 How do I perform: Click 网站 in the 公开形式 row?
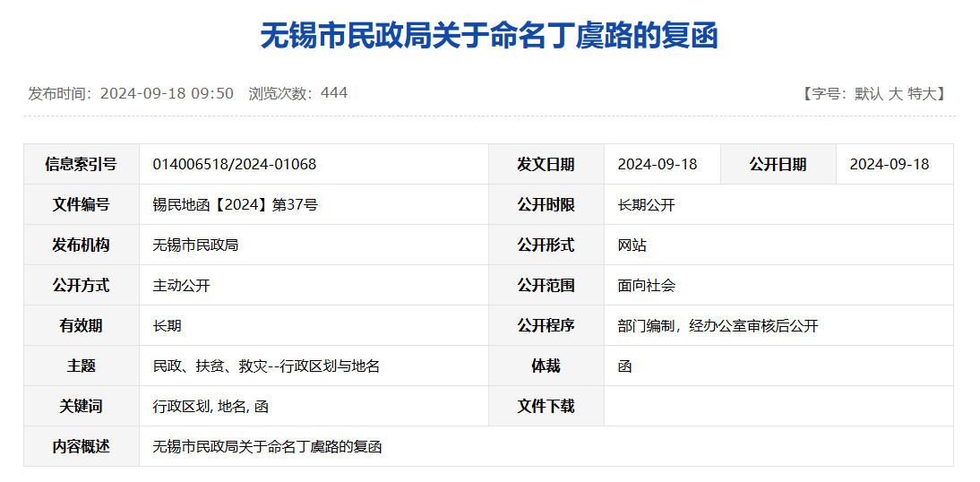[632, 245]
